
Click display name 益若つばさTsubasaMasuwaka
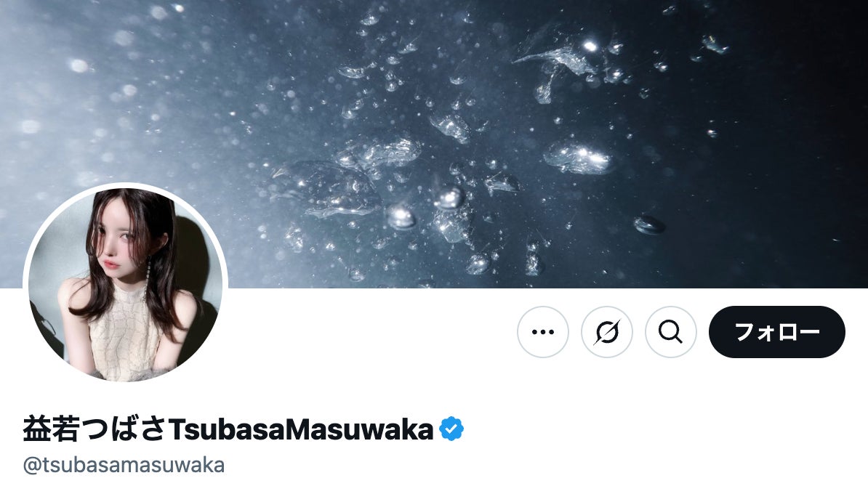coord(228,429)
